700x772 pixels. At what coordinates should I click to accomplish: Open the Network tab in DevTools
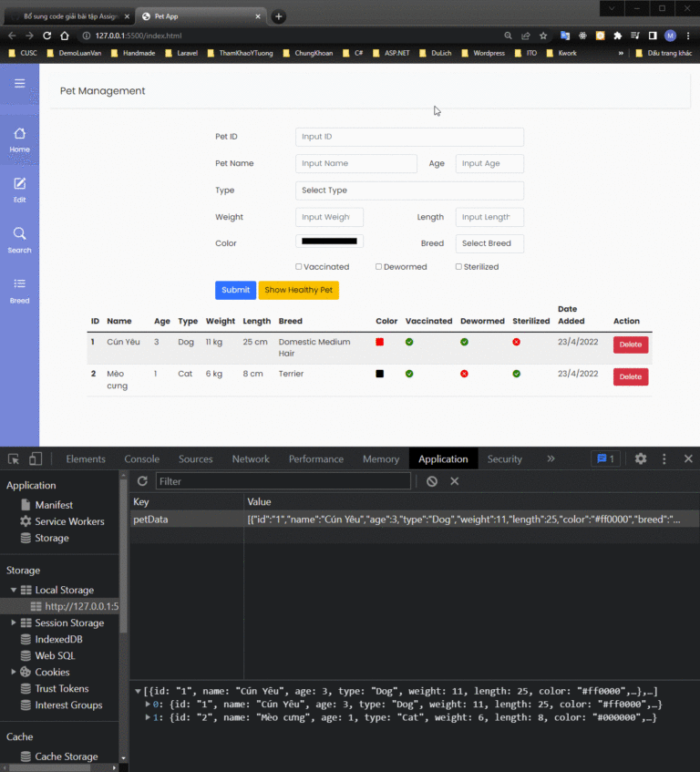tap(251, 458)
